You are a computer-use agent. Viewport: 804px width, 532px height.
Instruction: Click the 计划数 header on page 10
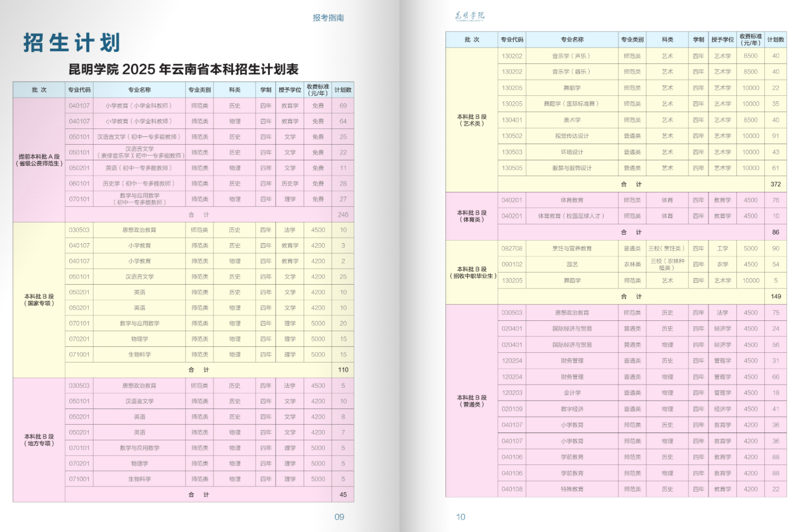[x=776, y=39]
